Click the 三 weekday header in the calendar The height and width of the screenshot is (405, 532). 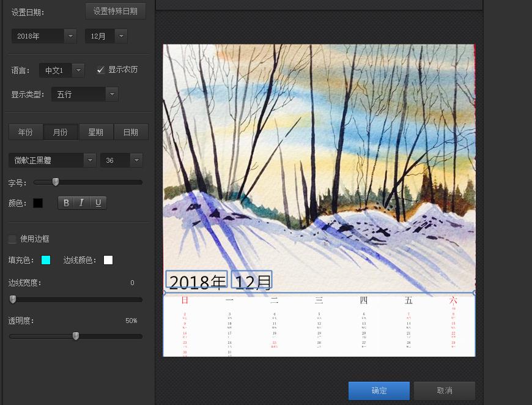(319, 300)
